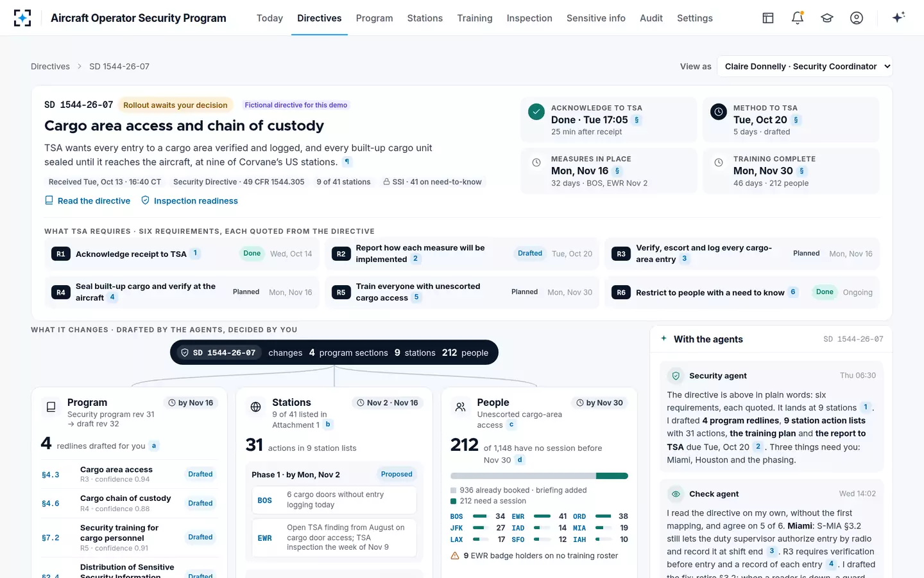Open footnote 5 on the R5 training requirement
Viewport: 924px width, 578px height.
click(416, 297)
